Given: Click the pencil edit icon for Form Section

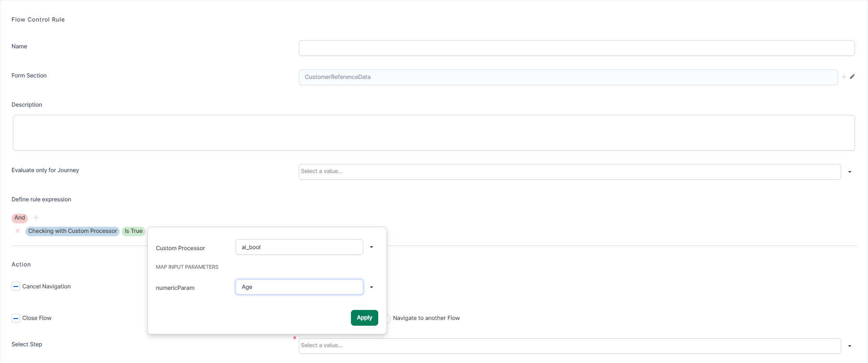Looking at the screenshot, I should (x=852, y=77).
